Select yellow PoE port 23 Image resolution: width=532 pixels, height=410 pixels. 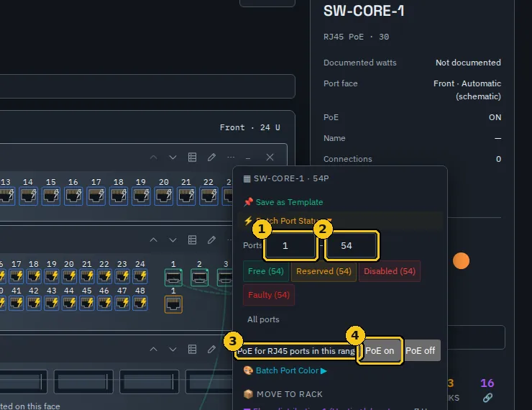tap(122, 276)
